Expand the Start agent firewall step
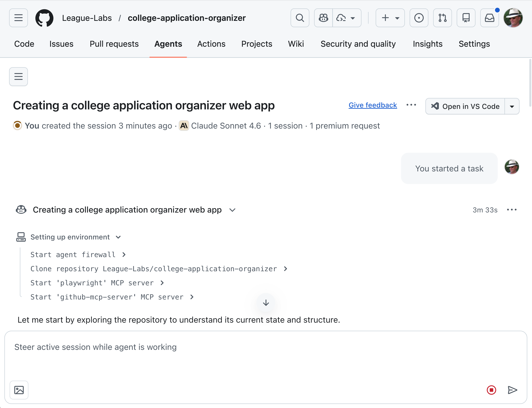This screenshot has width=532, height=408. 124,255
